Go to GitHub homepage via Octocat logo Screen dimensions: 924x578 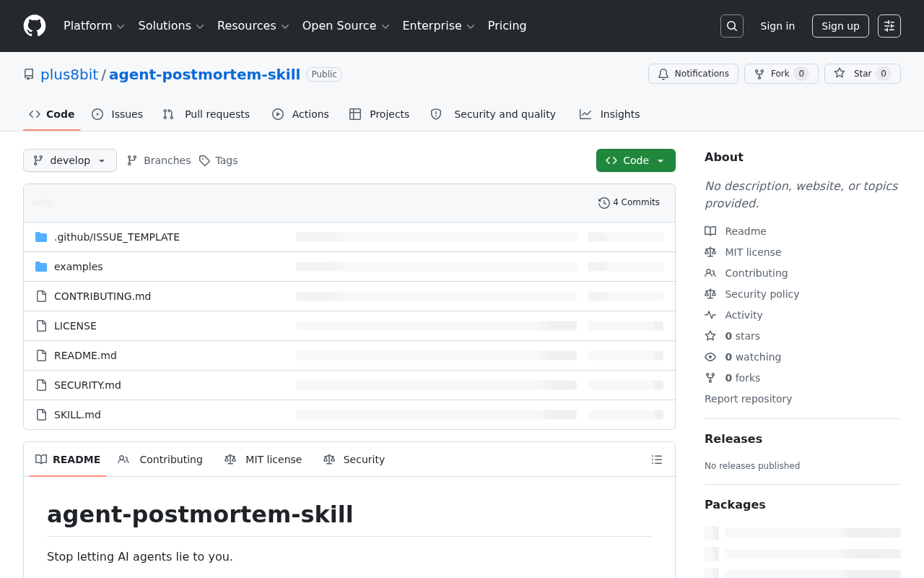(x=35, y=26)
